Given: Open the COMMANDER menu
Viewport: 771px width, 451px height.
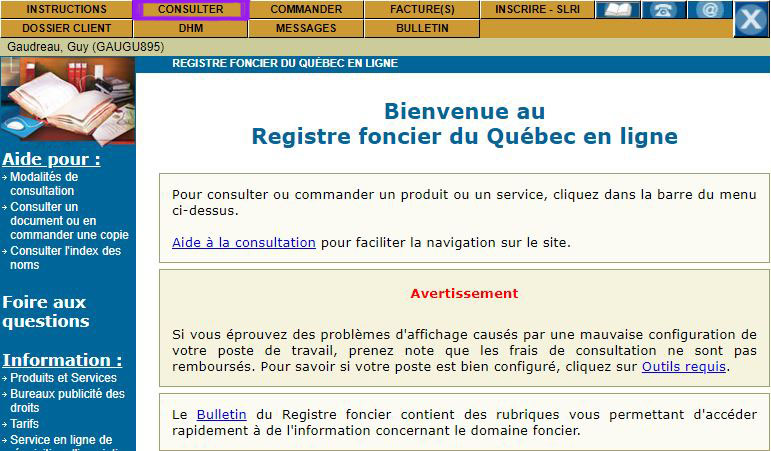Looking at the screenshot, I should 306,10.
